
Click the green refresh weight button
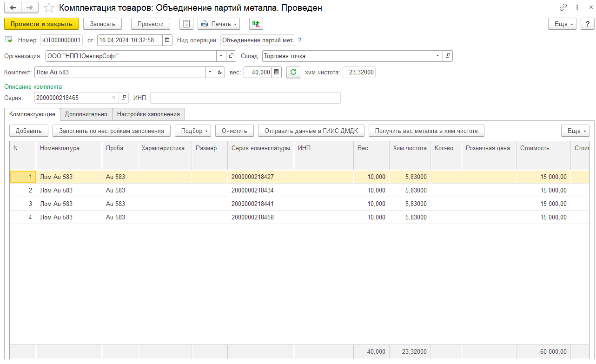pyautogui.click(x=293, y=73)
